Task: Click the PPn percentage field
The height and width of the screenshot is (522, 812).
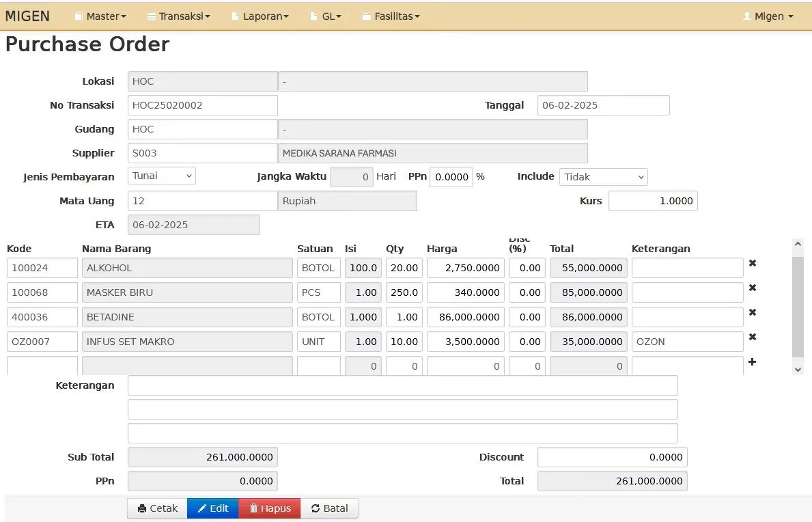Action: point(451,176)
